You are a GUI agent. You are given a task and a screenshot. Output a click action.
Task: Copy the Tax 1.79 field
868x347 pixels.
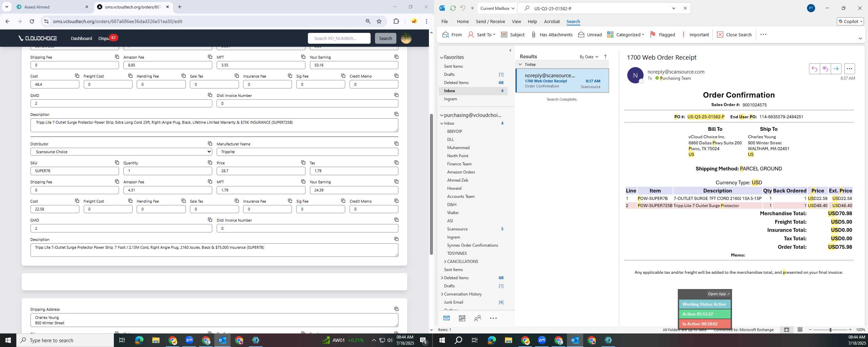coord(396,162)
